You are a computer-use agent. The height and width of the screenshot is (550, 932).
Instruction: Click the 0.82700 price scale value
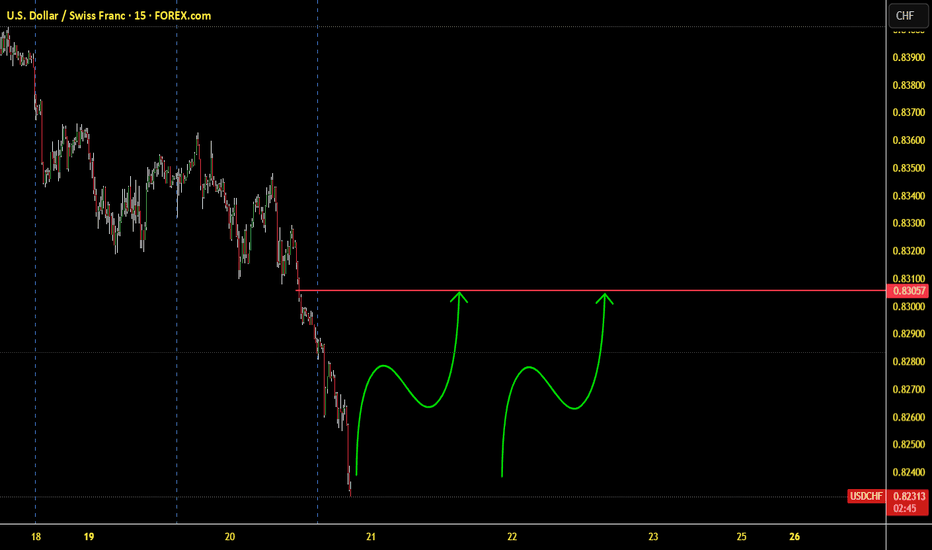(x=909, y=389)
